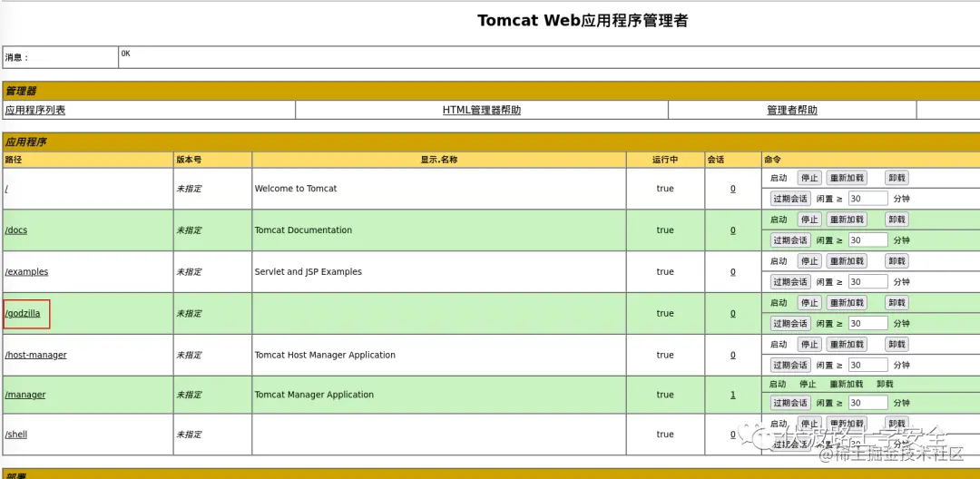Click 过期会话 for Welcome to Tomcat row
Image resolution: width=980 pixels, height=479 pixels.
(x=790, y=199)
